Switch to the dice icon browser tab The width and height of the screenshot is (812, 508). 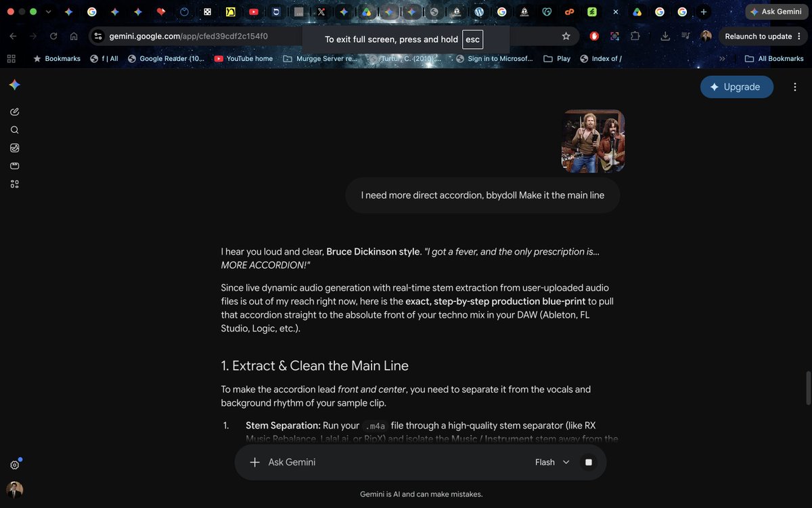207,12
